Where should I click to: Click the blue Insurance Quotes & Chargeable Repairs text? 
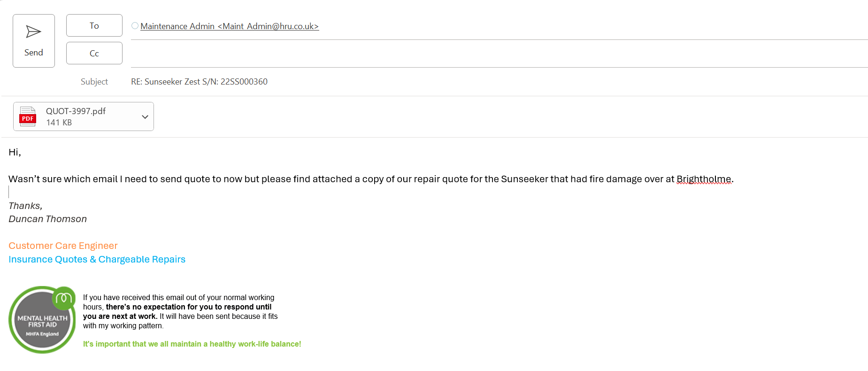[97, 259]
